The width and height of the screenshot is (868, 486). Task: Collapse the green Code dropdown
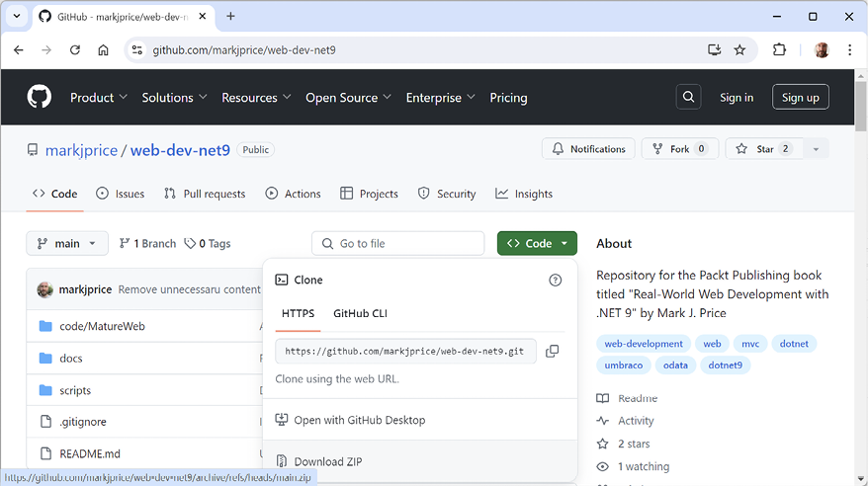pos(537,243)
